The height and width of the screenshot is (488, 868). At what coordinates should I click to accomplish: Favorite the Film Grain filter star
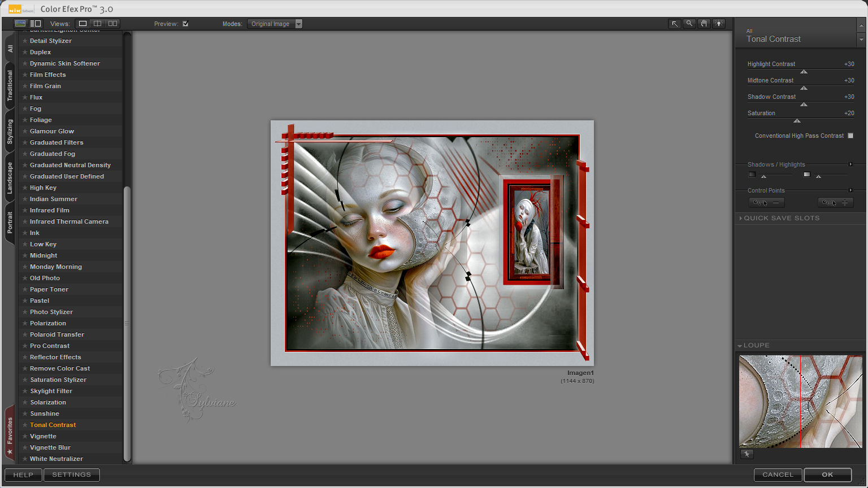click(25, 86)
